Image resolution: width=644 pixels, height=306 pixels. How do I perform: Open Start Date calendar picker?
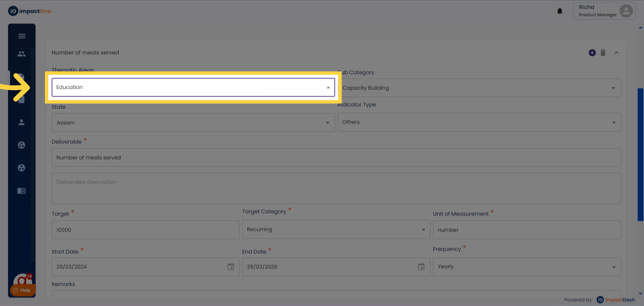[231, 267]
